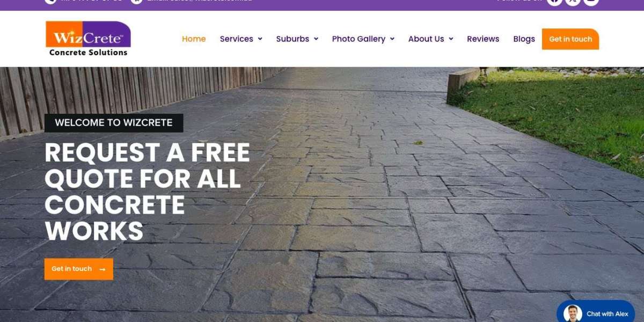Open the Facebook social icon in top bar
644x322 pixels.
pyautogui.click(x=554, y=1)
